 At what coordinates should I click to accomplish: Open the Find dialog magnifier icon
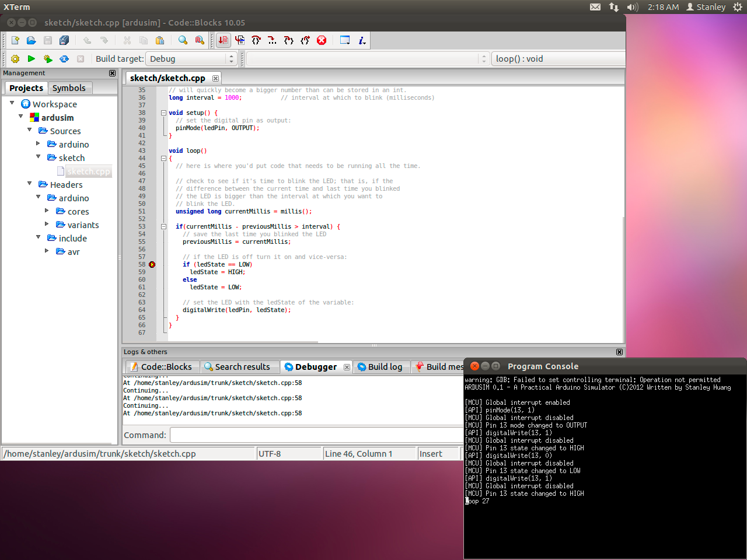click(x=182, y=40)
